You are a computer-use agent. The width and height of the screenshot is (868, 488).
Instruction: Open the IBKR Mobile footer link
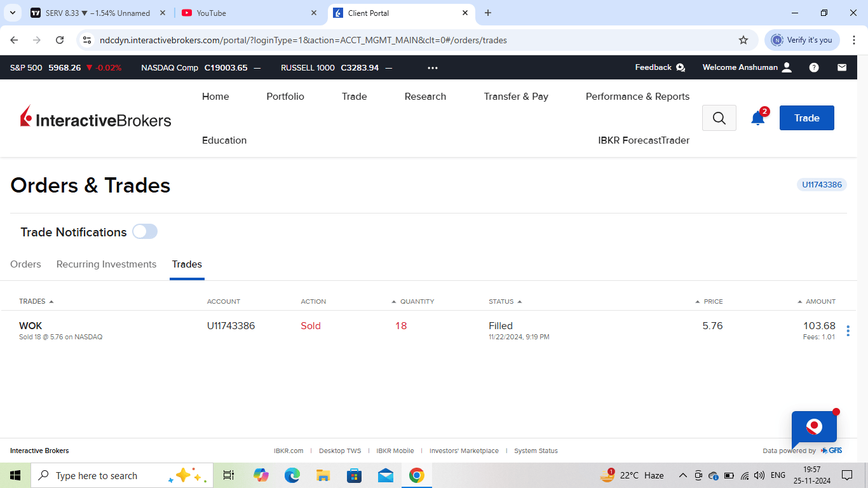pos(395,451)
